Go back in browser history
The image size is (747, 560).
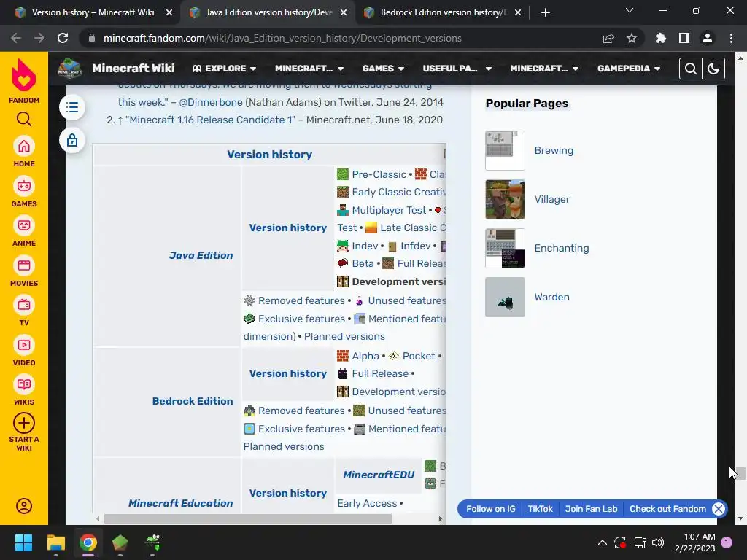(16, 38)
